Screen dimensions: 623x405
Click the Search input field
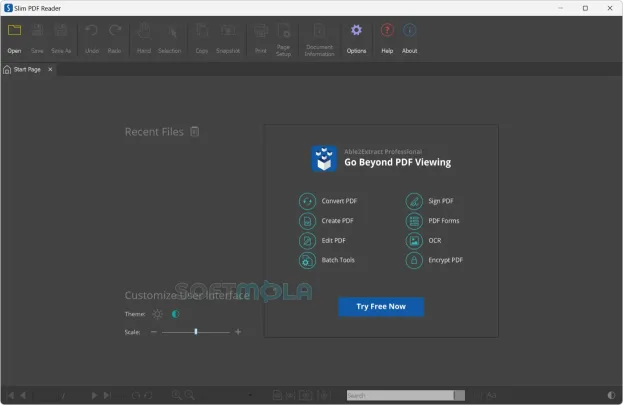click(400, 395)
